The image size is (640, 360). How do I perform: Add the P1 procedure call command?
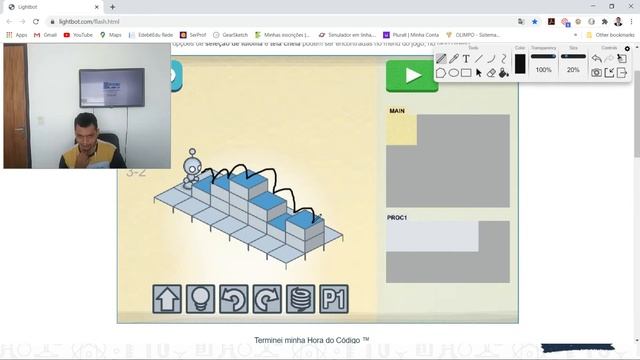coord(334,299)
